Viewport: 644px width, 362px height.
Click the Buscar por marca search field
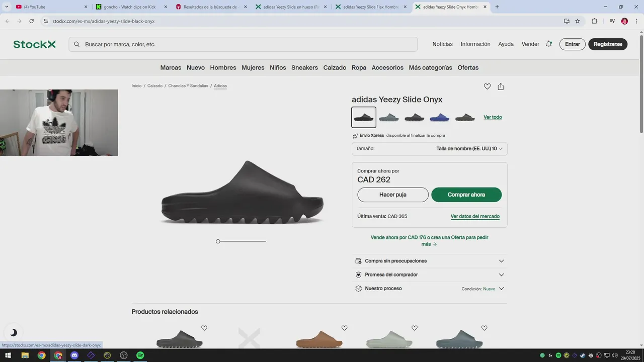[243, 44]
